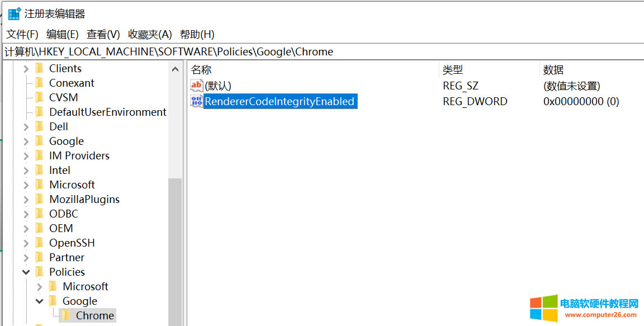Expand the Partner key
The image size is (644, 326).
pyautogui.click(x=26, y=258)
